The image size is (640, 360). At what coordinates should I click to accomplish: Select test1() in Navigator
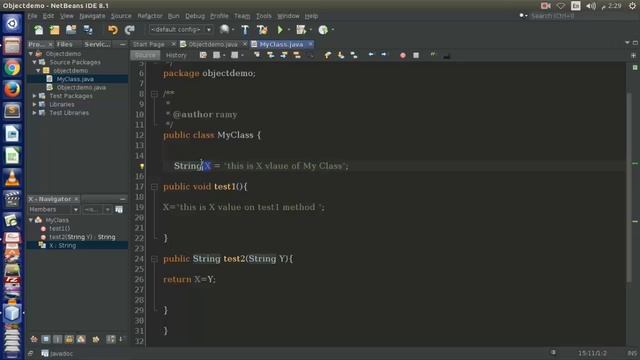[x=60, y=229]
